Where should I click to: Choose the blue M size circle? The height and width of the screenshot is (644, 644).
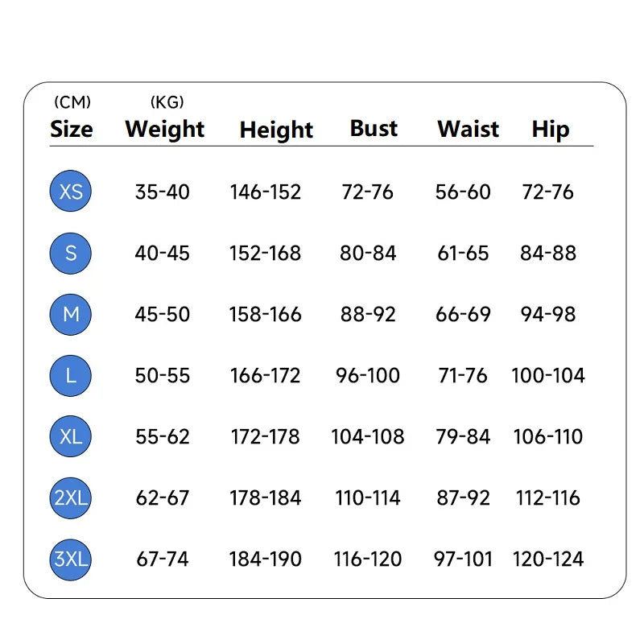[71, 315]
